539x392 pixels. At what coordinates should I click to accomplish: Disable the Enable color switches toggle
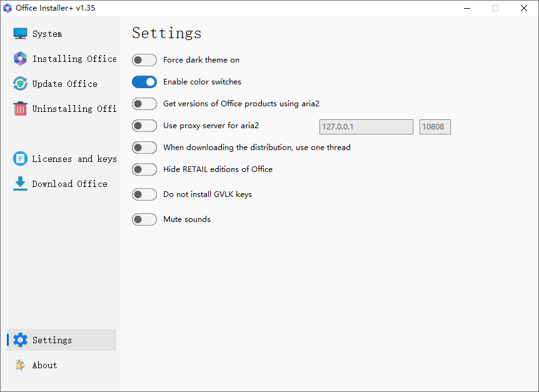pos(144,82)
